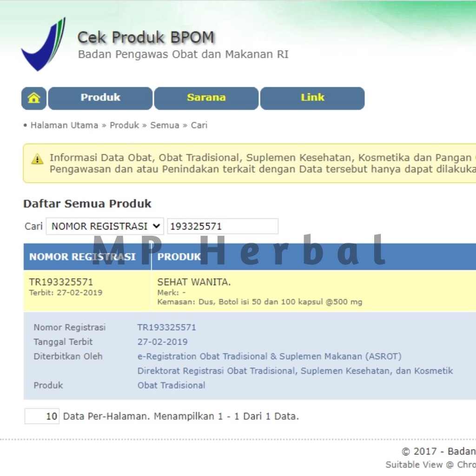Open the Produk menu
Image resolution: width=476 pixels, height=476 pixels.
tap(100, 98)
